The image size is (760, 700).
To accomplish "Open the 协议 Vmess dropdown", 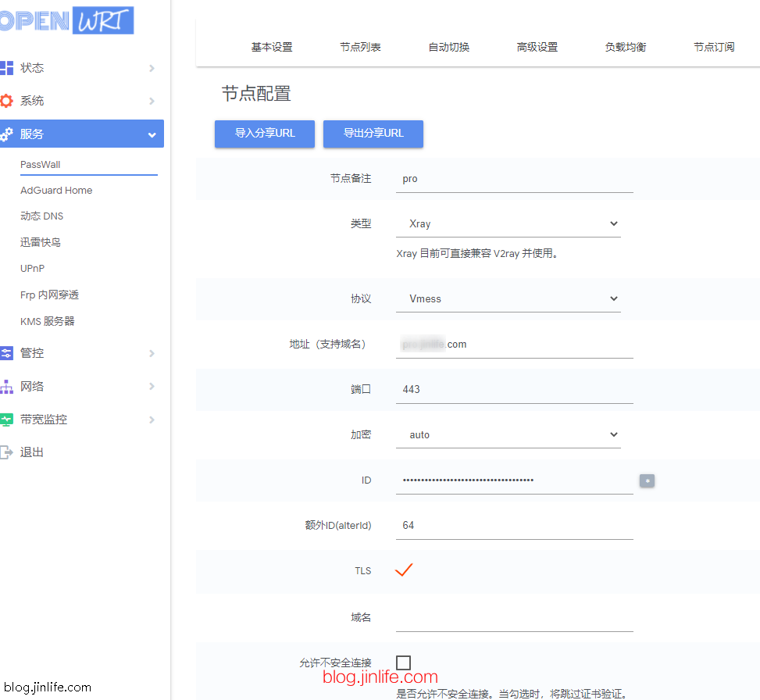I will [x=508, y=298].
